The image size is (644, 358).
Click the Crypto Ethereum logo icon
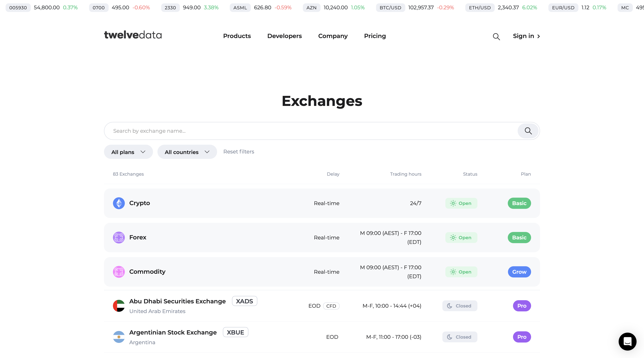point(119,203)
